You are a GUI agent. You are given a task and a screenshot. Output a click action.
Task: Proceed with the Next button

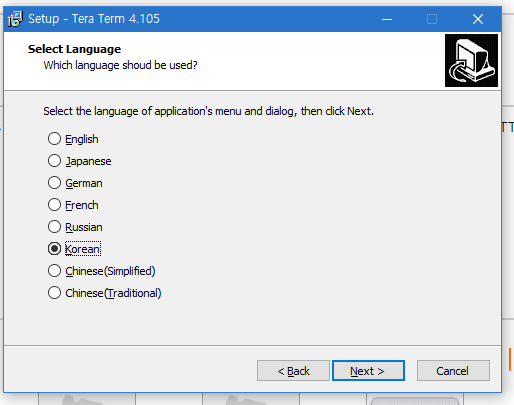(x=368, y=371)
